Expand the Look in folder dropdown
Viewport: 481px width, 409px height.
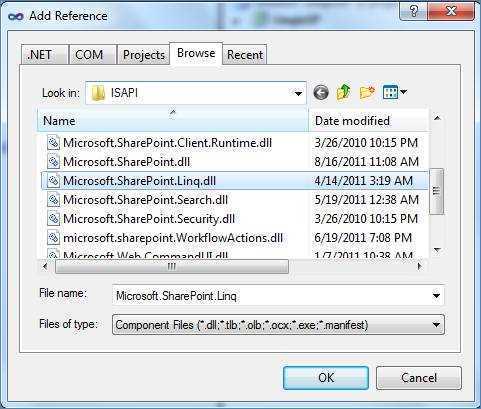pyautogui.click(x=298, y=93)
